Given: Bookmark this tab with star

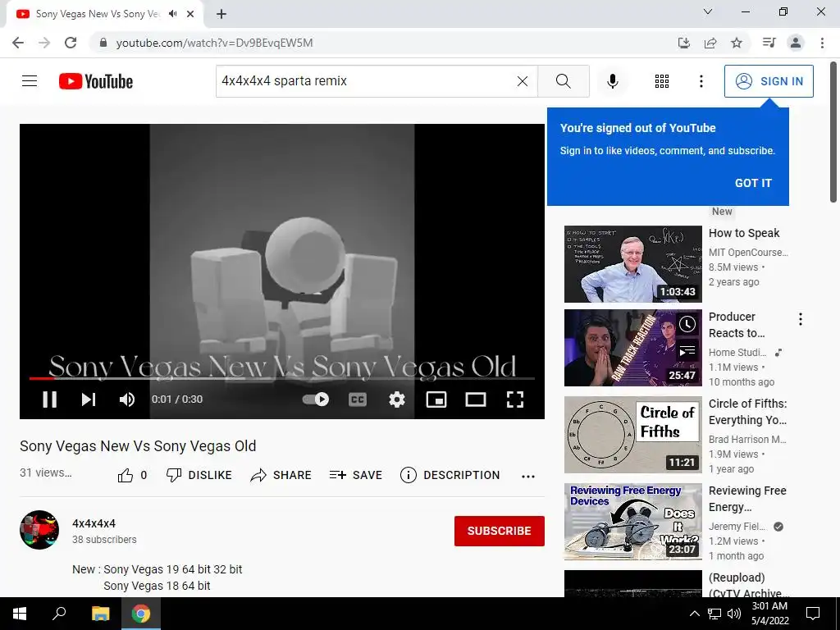Looking at the screenshot, I should coord(737,43).
